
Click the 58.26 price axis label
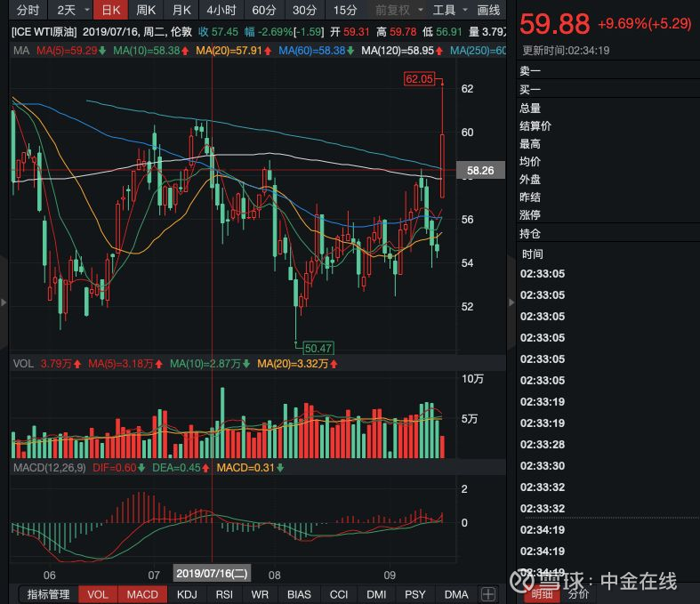(480, 170)
